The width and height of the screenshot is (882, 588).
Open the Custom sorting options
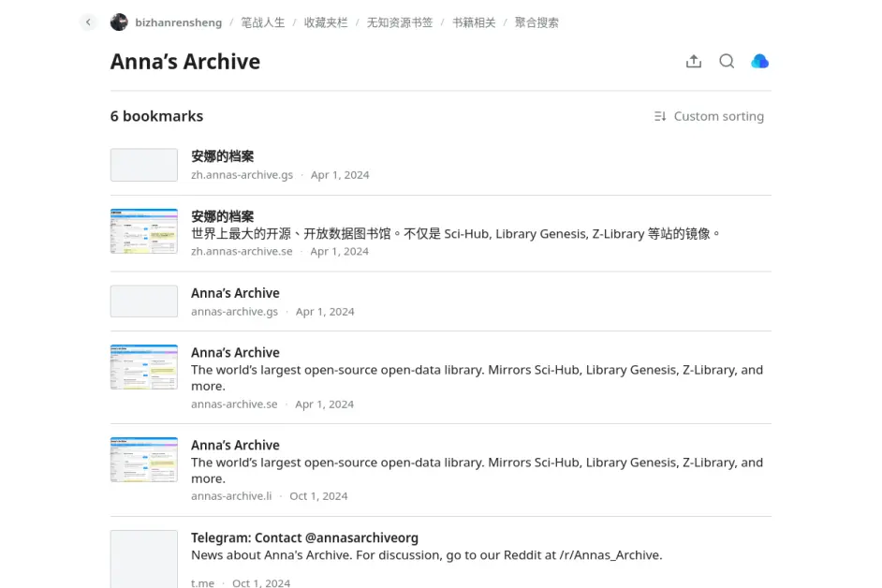pos(718,115)
